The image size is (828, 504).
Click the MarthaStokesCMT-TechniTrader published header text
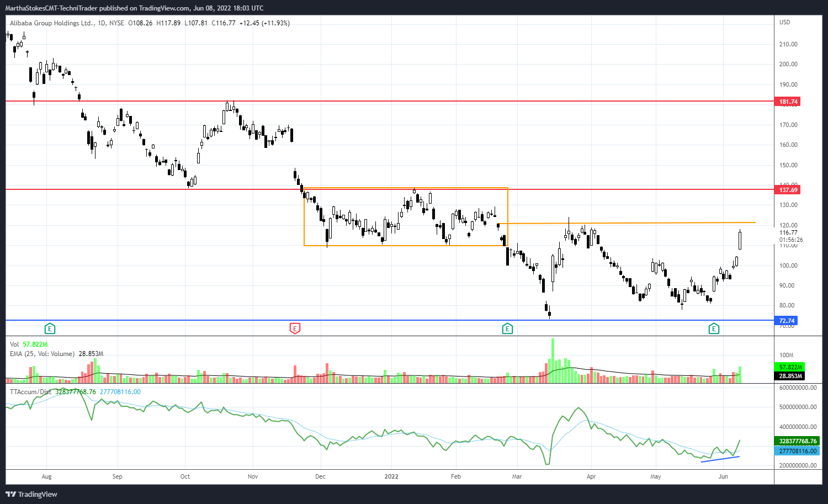point(135,8)
